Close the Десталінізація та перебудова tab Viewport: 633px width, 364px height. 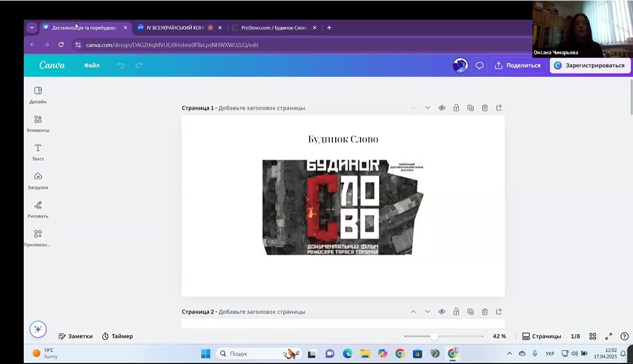tap(125, 28)
